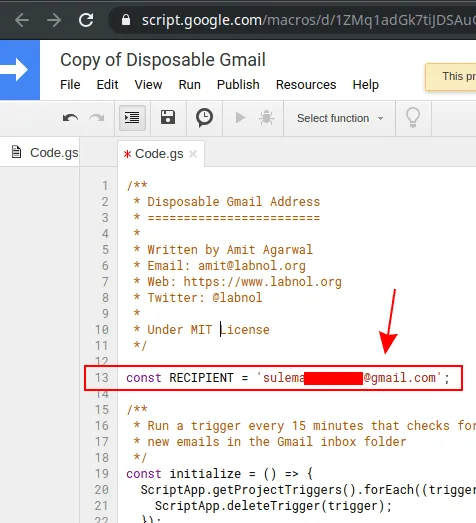Open the File menu
476x523 pixels.
(x=70, y=85)
